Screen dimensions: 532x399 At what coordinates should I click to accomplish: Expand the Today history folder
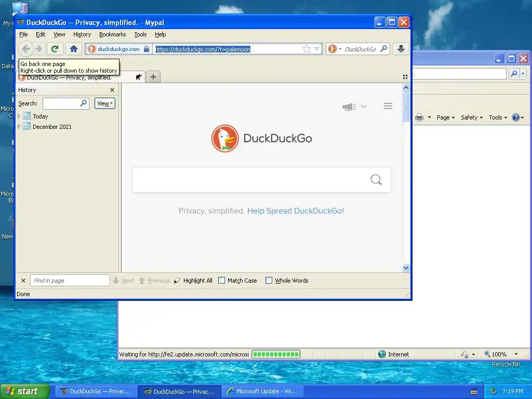(x=19, y=116)
